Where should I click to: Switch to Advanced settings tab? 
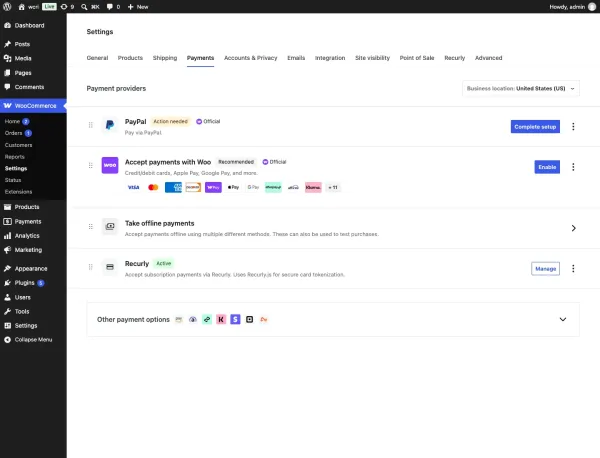488,58
